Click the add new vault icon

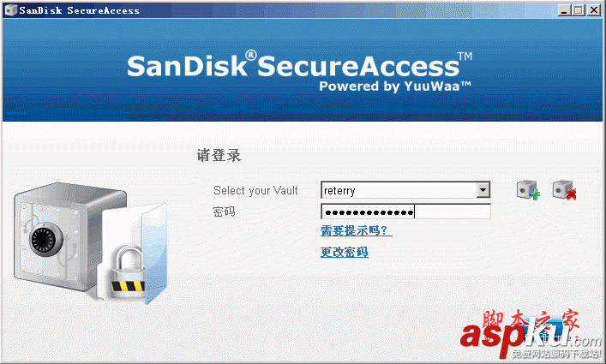[x=528, y=190]
